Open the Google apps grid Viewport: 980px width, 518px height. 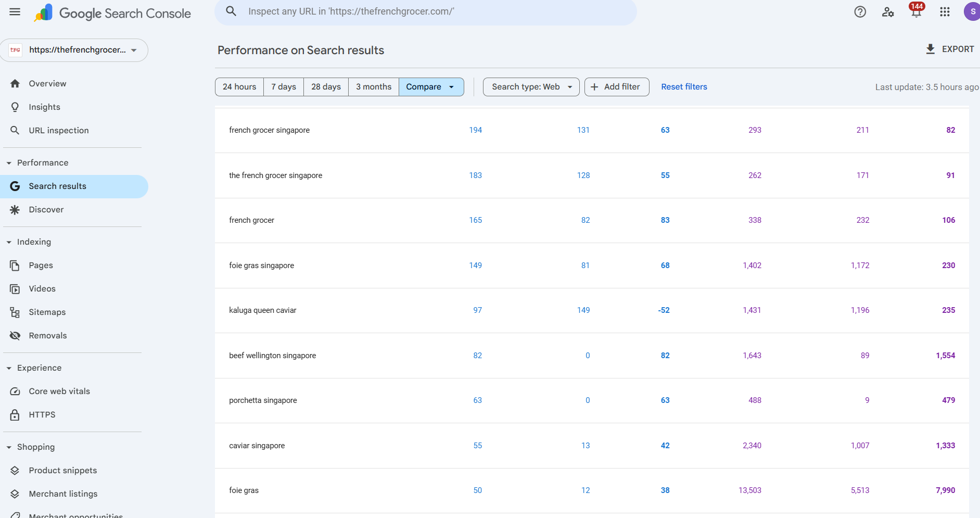coord(945,12)
